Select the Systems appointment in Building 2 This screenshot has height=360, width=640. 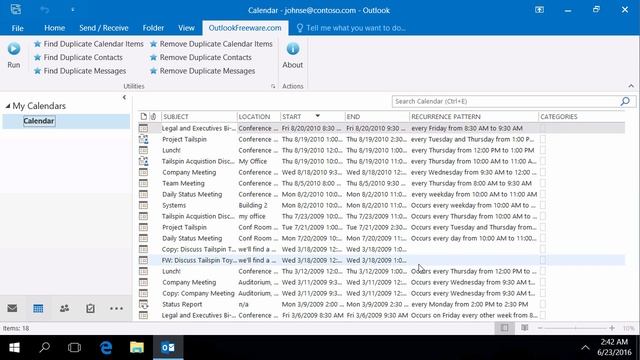tap(382, 205)
